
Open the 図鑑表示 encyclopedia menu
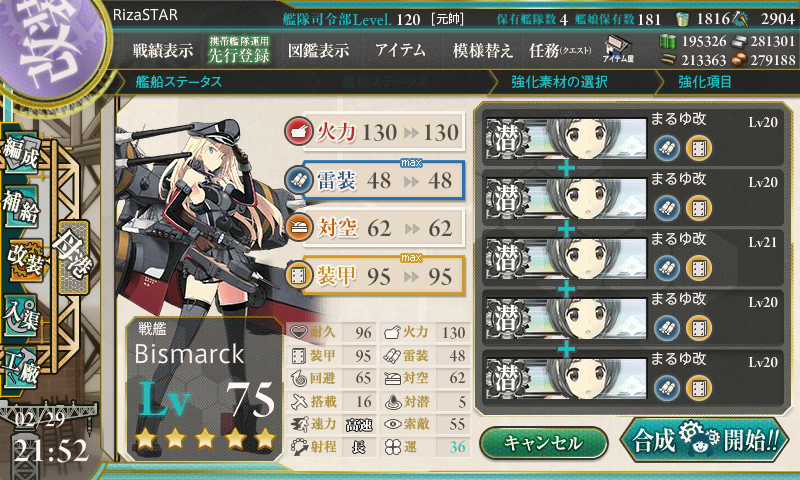(318, 50)
